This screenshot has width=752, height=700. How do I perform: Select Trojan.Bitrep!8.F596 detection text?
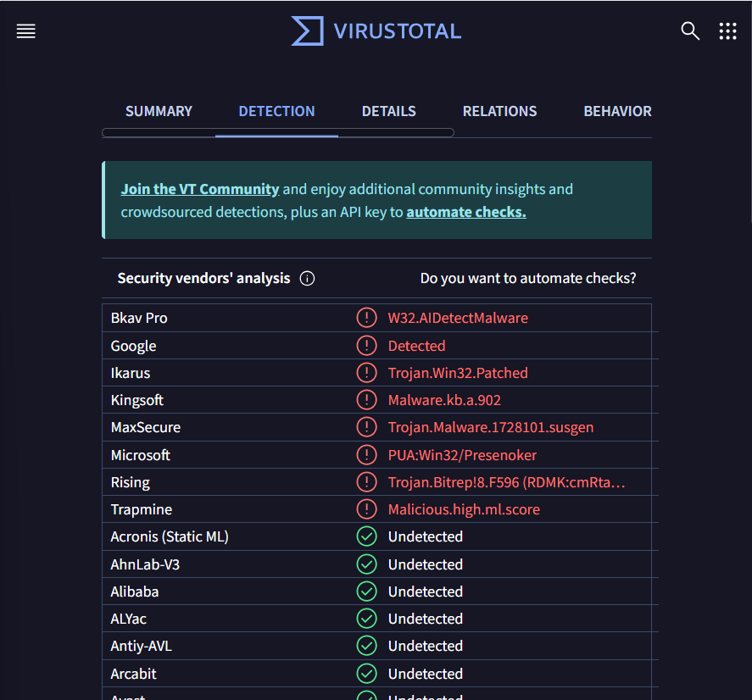coord(506,482)
